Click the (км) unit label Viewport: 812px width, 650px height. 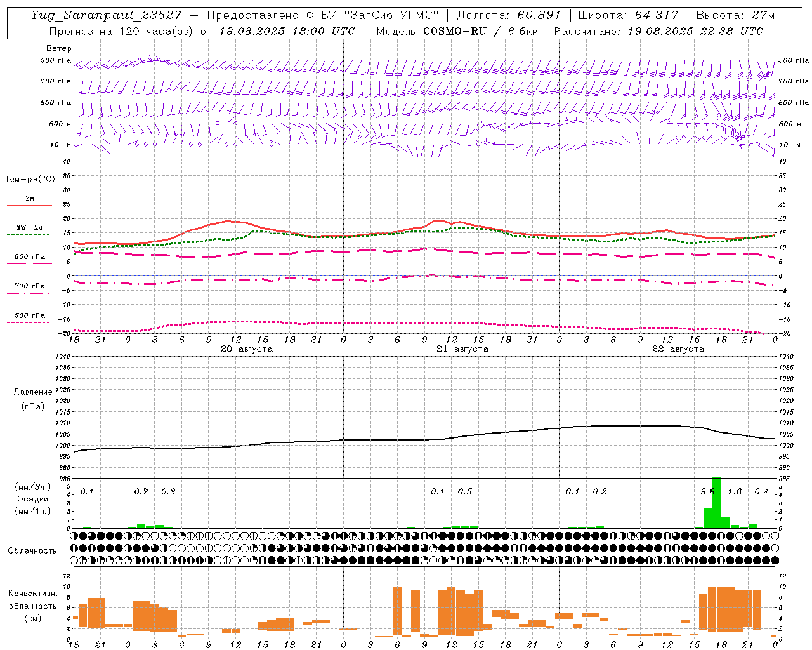(x=32, y=618)
